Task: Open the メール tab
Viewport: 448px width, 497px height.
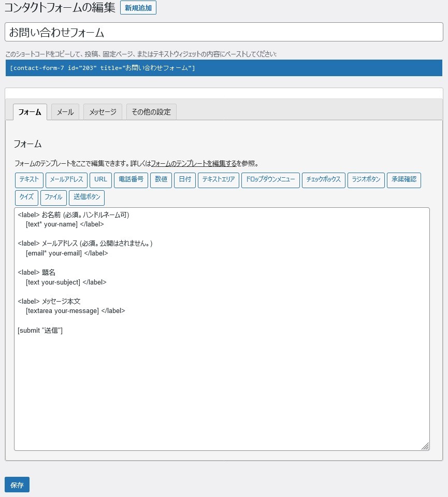Action: pos(65,112)
